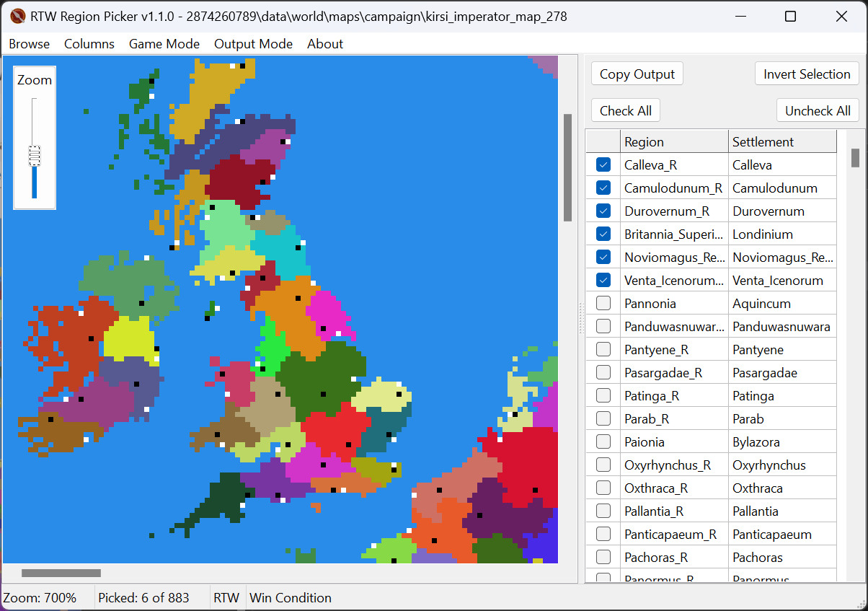Check the Parab_R region checkbox
The height and width of the screenshot is (611, 868).
tap(603, 419)
